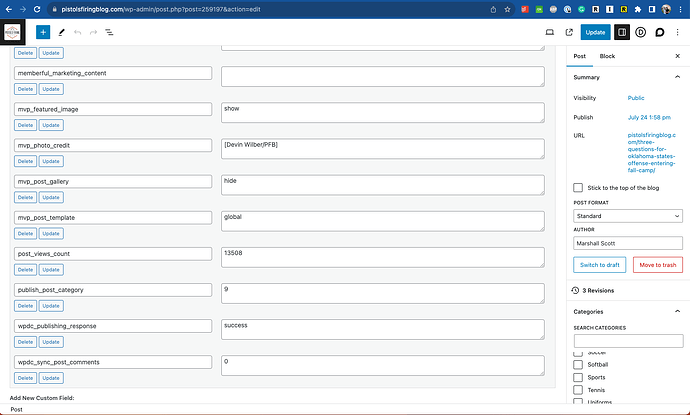
Task: Open the browser profile avatar
Action: (666, 9)
